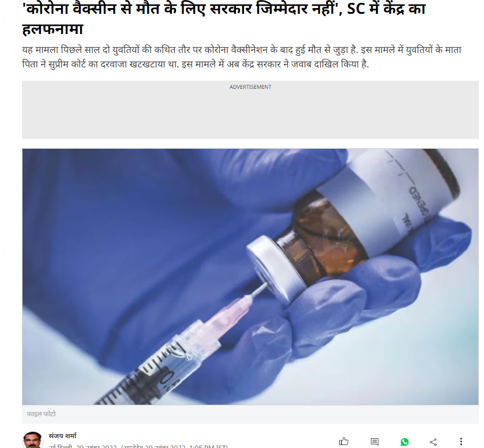Viewport: 484px width, 448px height.
Task: Click the फाइल फोटो caption
Action: coord(42,414)
